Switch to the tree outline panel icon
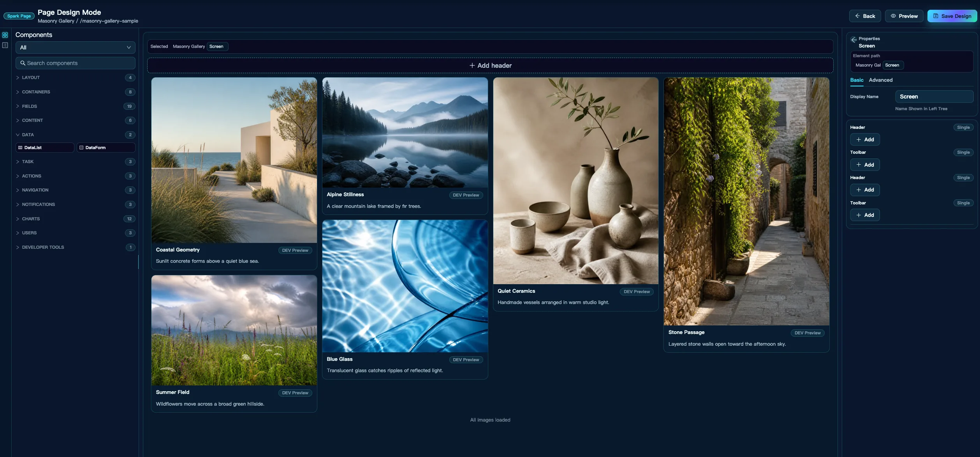This screenshot has width=980, height=457. 5,45
